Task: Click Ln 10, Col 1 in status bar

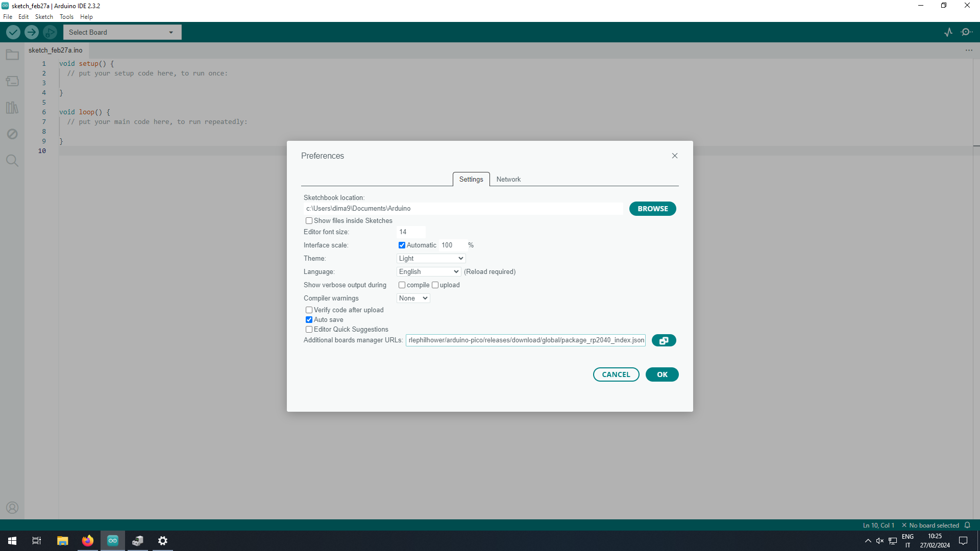Action: point(878,525)
